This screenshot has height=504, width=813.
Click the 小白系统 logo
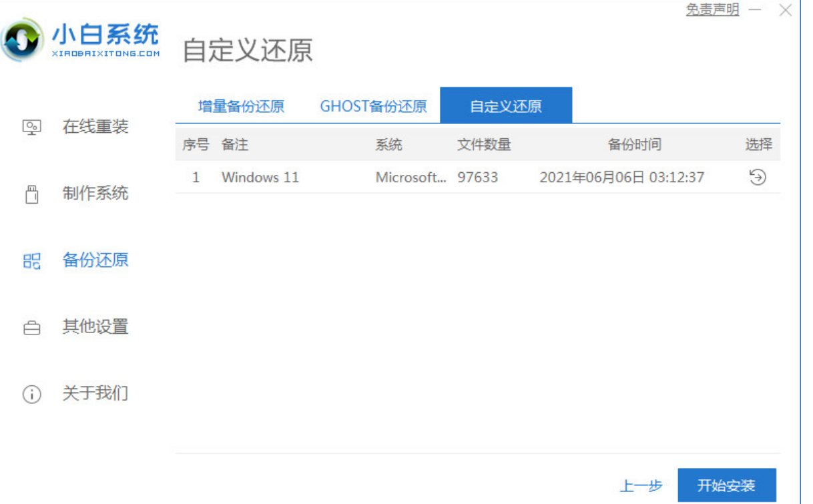[81, 40]
